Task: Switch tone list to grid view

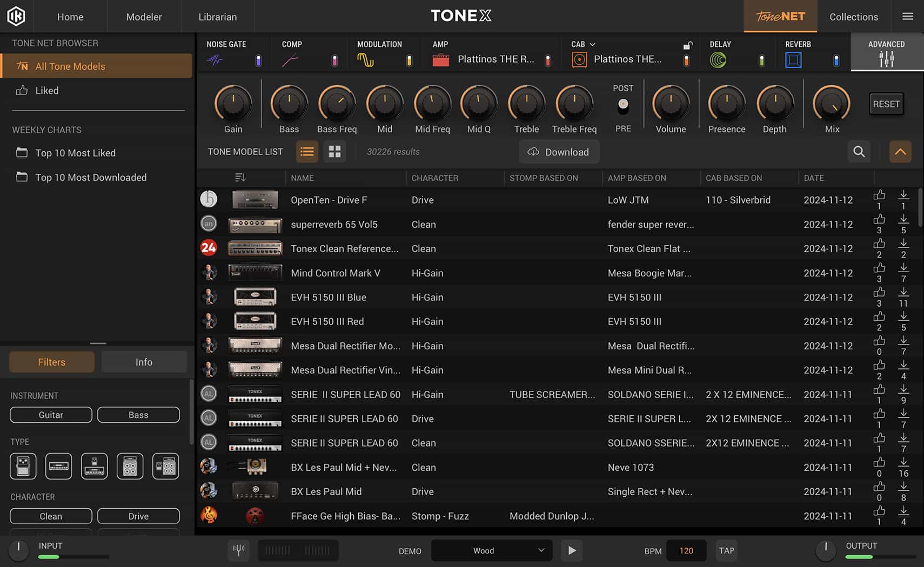Action: (x=334, y=152)
